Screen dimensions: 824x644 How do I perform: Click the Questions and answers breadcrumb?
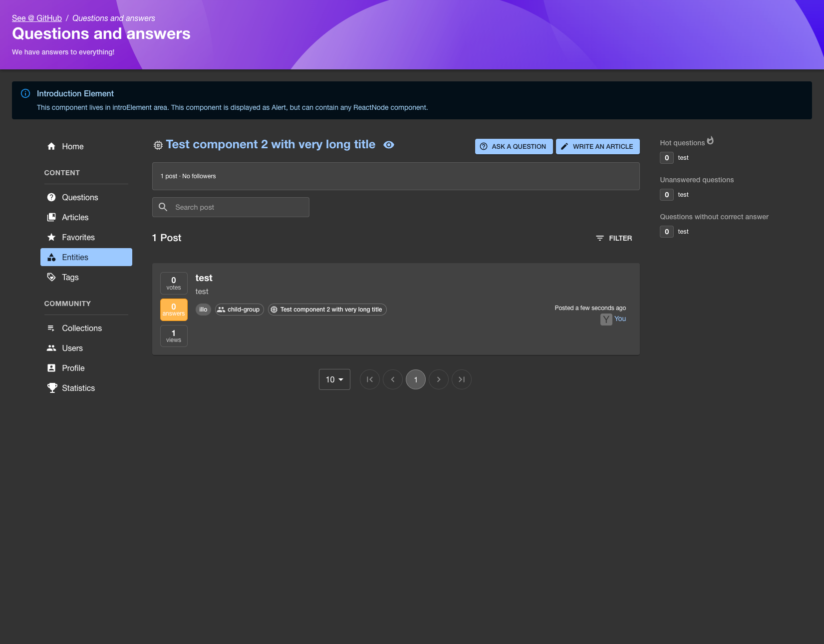click(x=114, y=18)
